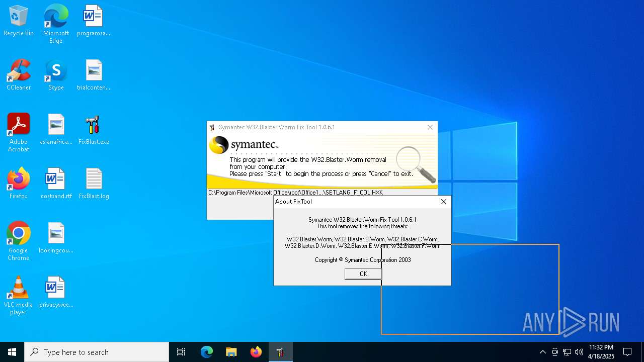Select the Firefox desktop shortcut
This screenshot has width=644, height=362.
[x=19, y=184]
